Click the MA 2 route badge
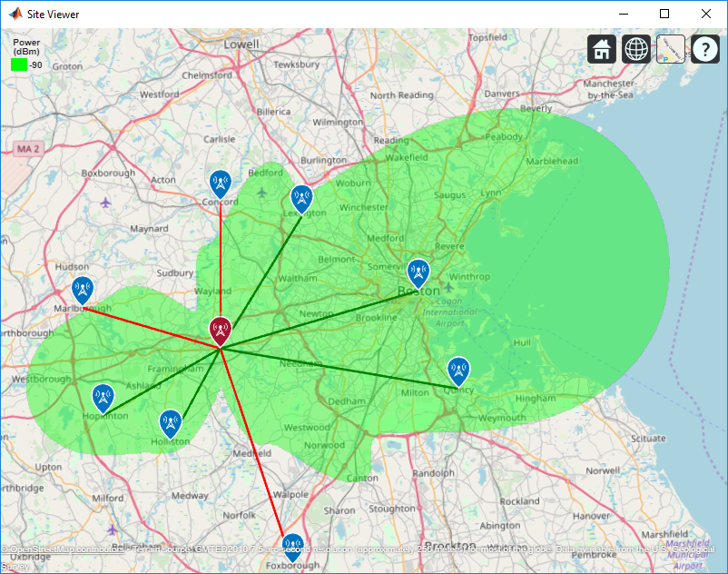The height and width of the screenshot is (574, 728). (x=28, y=149)
